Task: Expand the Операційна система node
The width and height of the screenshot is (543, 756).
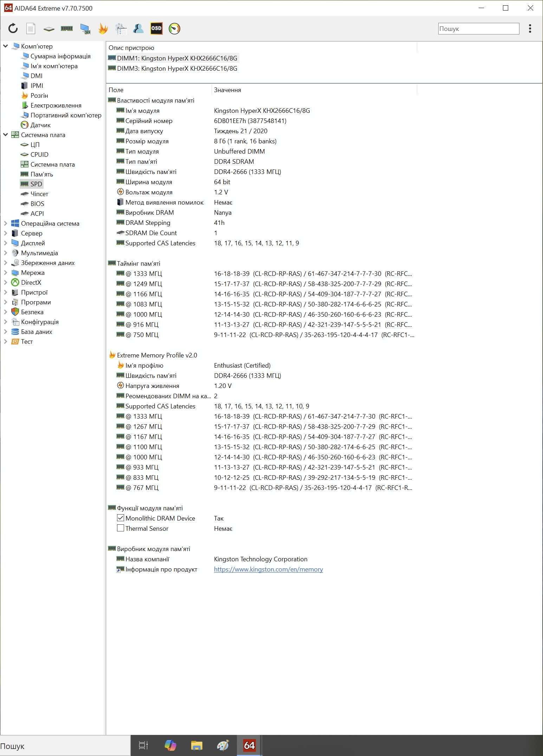Action: click(x=6, y=223)
